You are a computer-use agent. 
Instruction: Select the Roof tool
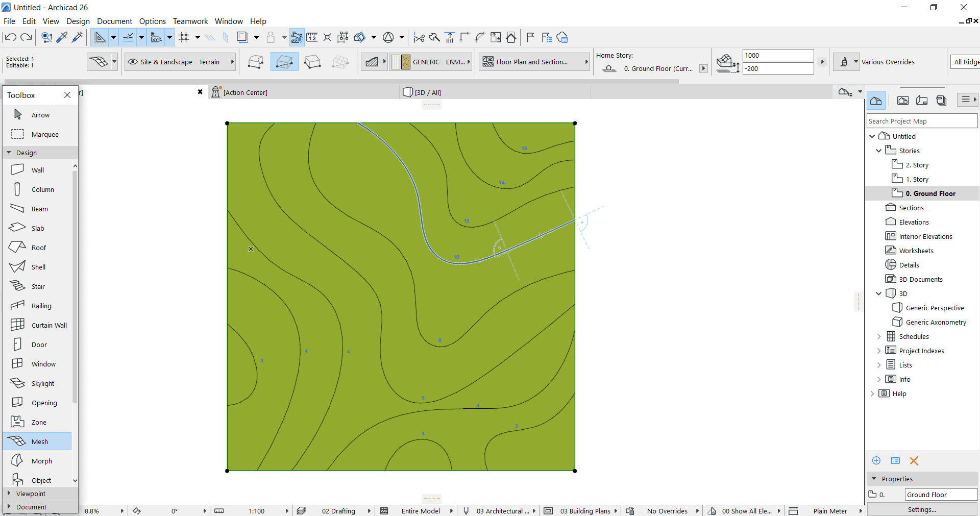(x=38, y=247)
